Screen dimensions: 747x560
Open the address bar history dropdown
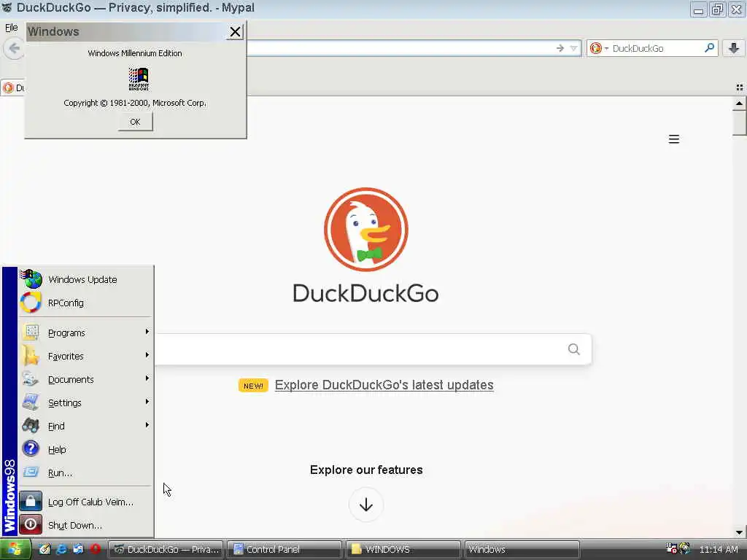573,48
